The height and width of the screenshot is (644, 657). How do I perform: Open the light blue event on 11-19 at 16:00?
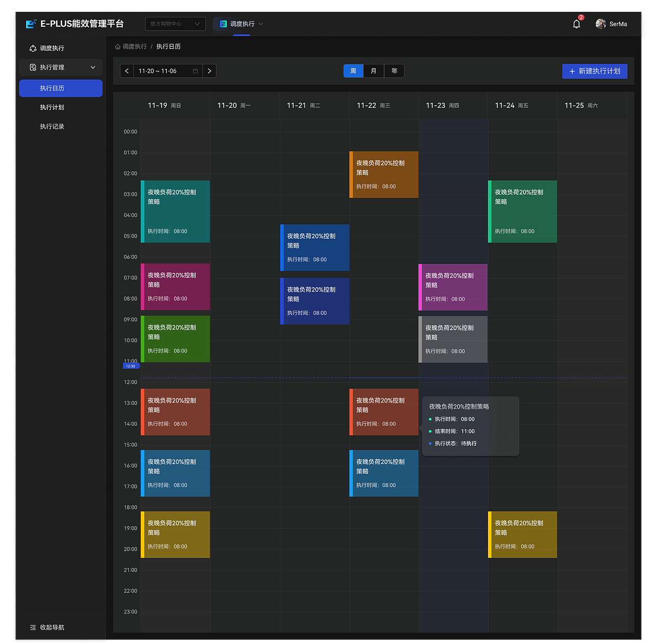click(176, 473)
